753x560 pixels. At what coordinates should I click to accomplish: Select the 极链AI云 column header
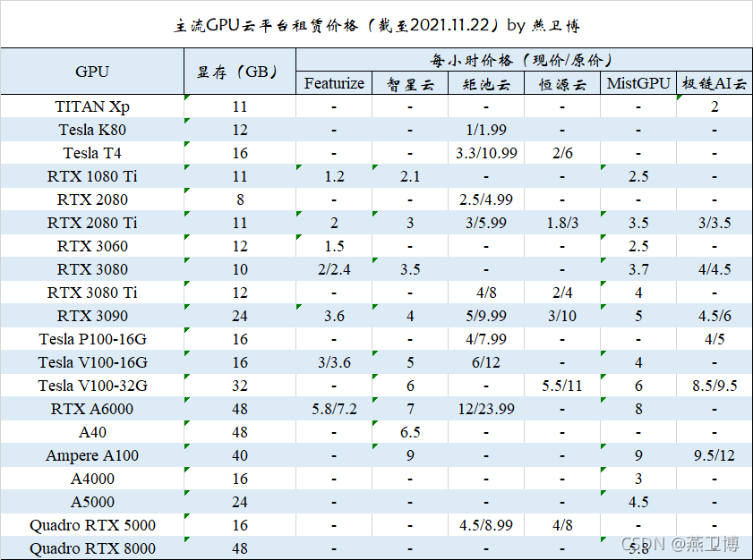point(714,83)
